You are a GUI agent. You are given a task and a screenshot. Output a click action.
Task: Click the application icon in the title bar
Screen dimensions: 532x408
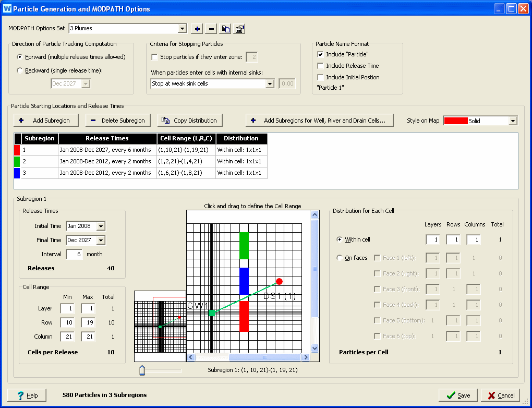7,8
